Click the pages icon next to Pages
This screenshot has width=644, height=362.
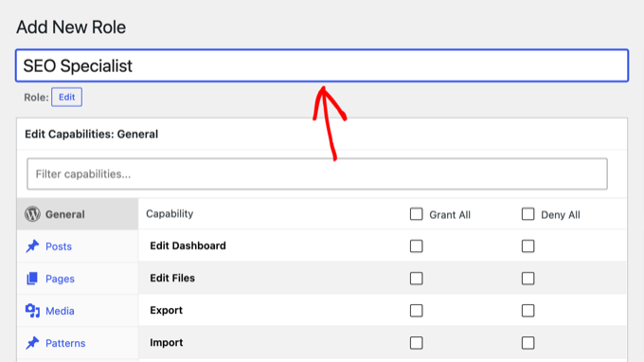coord(32,279)
